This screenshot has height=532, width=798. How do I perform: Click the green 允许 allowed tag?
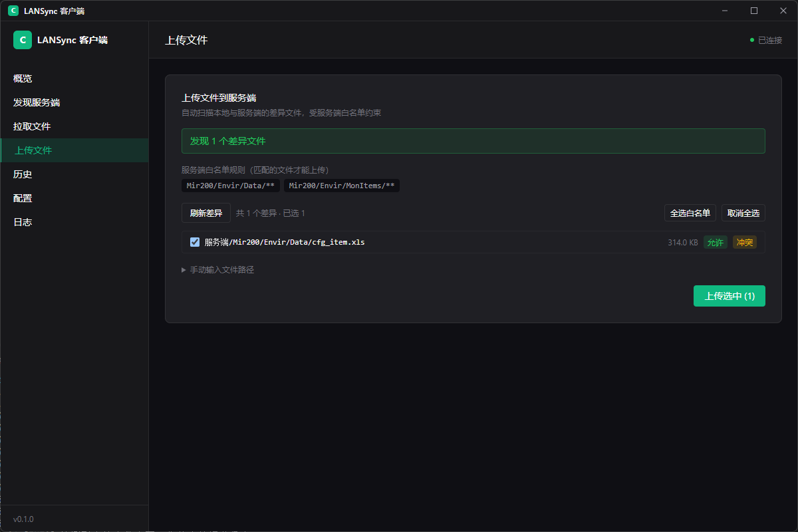(x=716, y=242)
